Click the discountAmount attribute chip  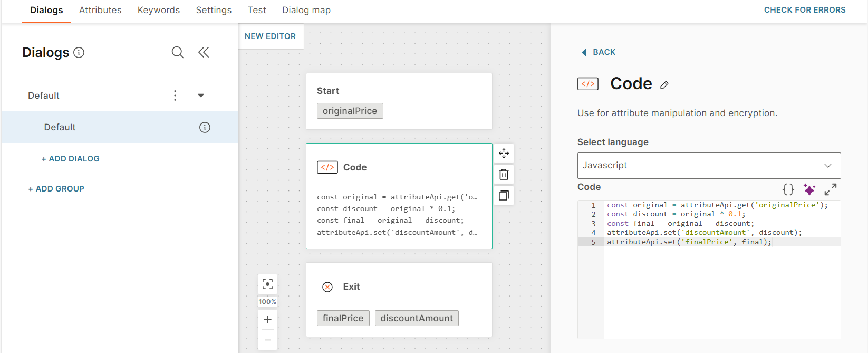417,318
